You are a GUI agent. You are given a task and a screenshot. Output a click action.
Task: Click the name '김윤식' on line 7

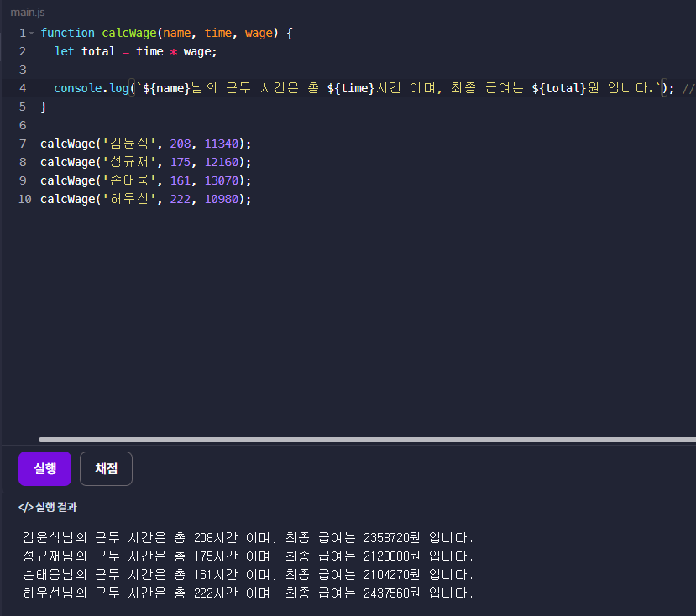pos(129,144)
